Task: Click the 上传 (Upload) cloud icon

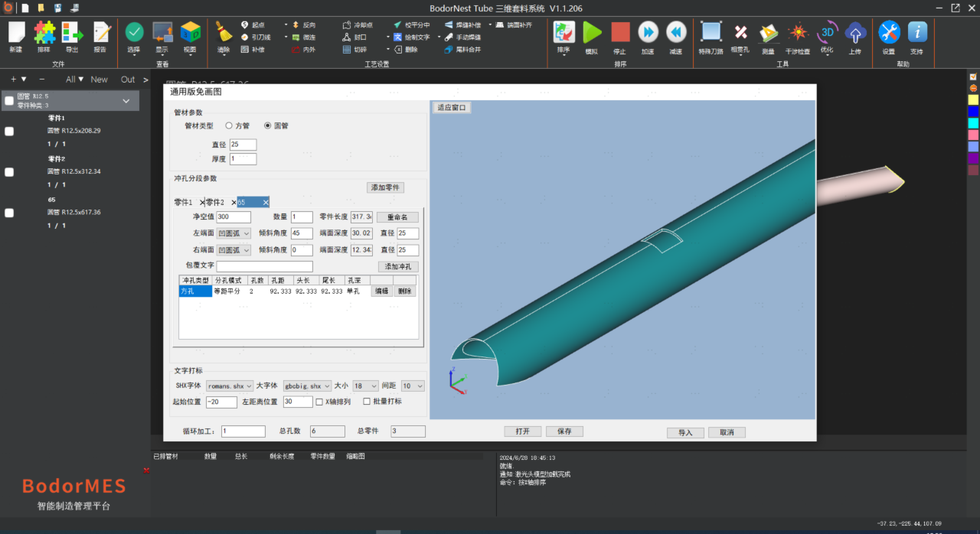Action: 855,32
